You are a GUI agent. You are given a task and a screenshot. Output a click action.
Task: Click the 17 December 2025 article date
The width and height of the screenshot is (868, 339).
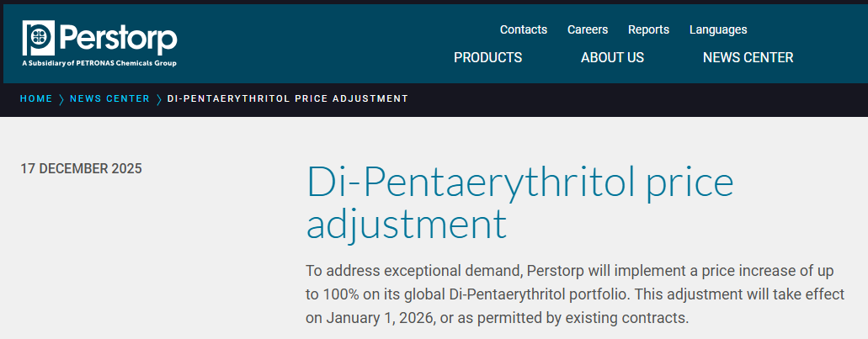click(x=81, y=168)
